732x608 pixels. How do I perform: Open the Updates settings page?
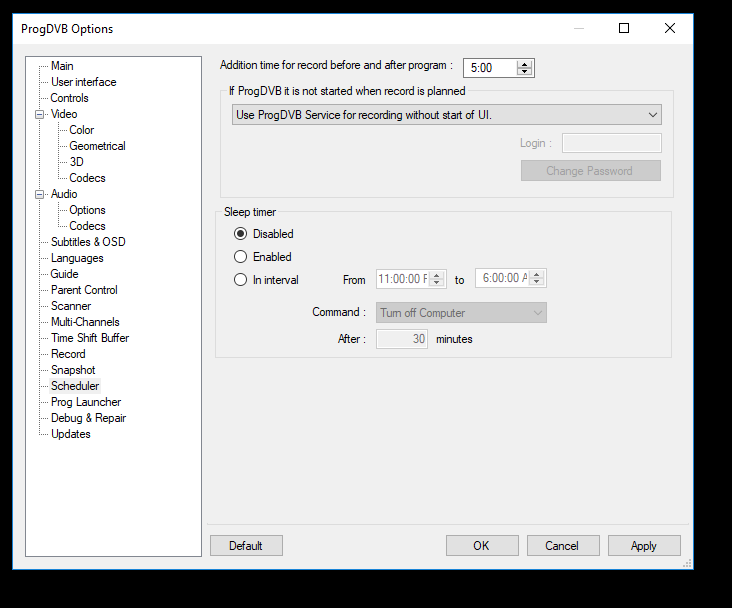tap(71, 434)
